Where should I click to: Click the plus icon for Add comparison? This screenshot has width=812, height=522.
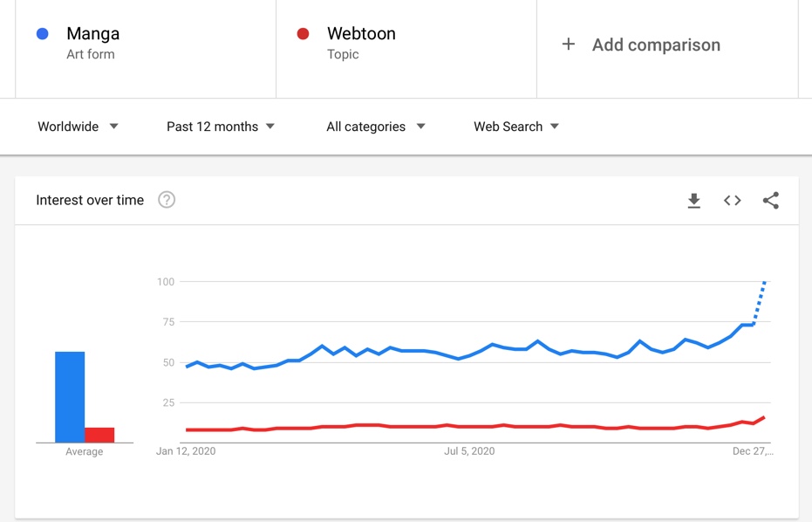(568, 44)
